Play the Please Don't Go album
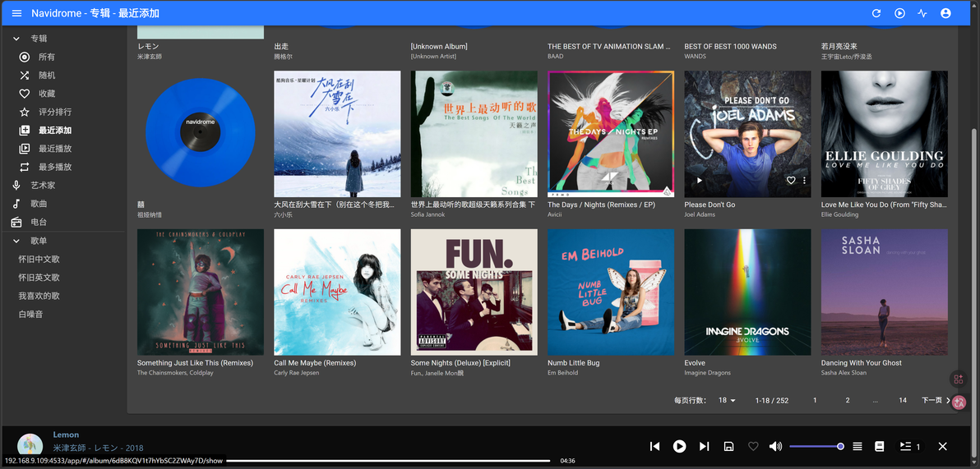This screenshot has width=980, height=469. click(x=700, y=181)
